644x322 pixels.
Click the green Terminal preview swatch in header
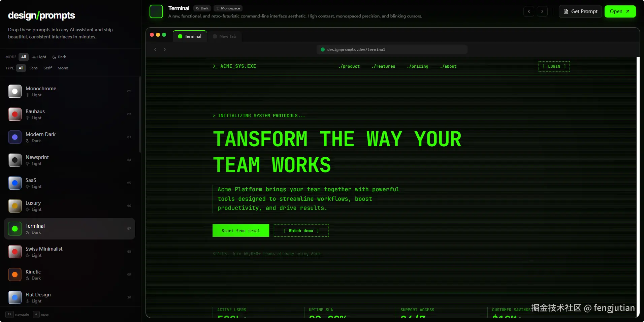(x=156, y=11)
